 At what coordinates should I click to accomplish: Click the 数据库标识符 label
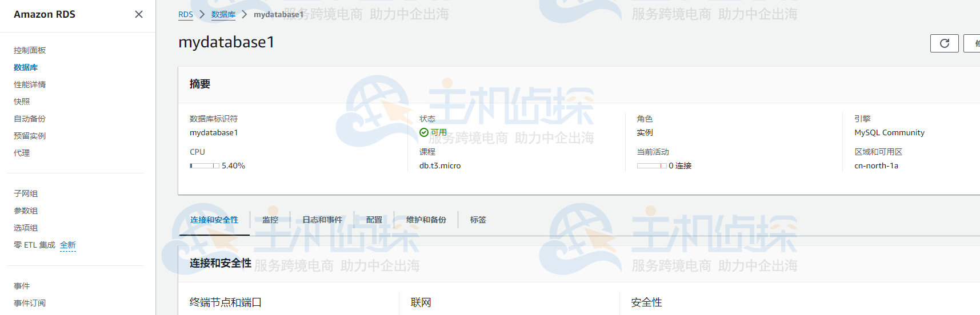pos(214,119)
